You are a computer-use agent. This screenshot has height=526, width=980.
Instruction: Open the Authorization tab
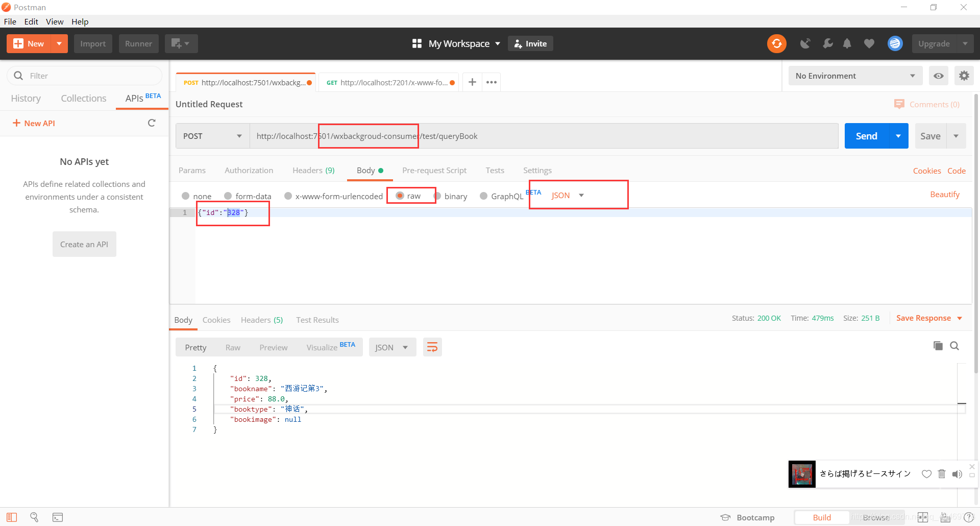(x=249, y=170)
